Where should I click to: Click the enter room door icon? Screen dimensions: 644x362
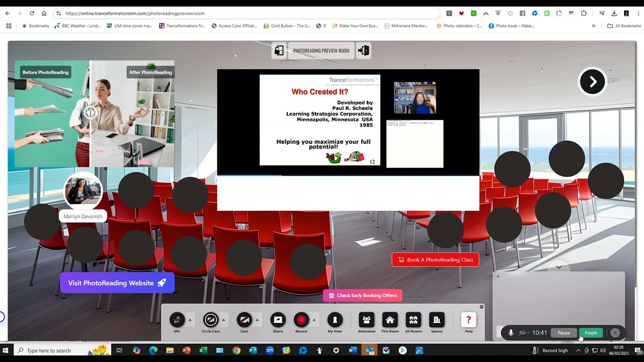[279, 50]
